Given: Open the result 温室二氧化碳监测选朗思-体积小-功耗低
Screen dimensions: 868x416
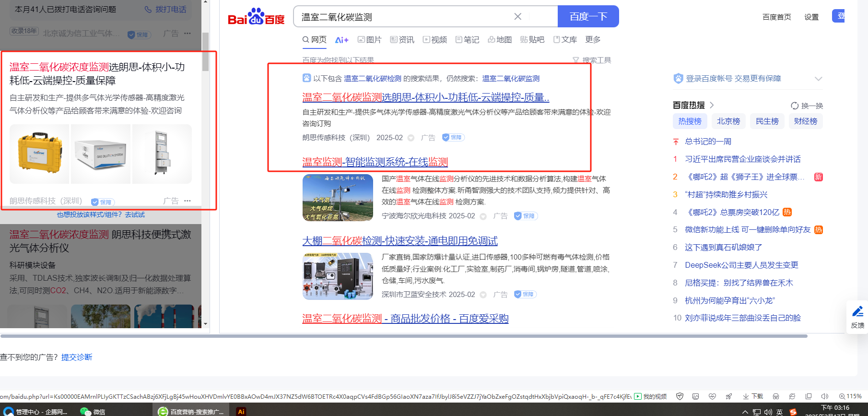Looking at the screenshot, I should 426,97.
